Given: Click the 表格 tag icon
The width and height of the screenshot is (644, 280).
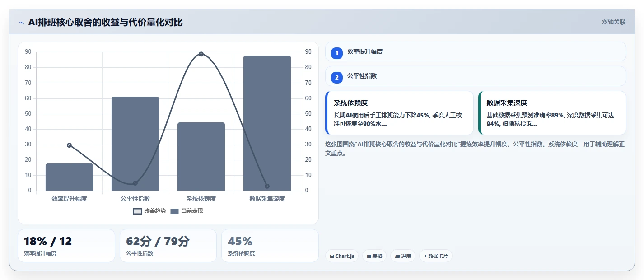Looking at the screenshot, I should click(x=369, y=256).
